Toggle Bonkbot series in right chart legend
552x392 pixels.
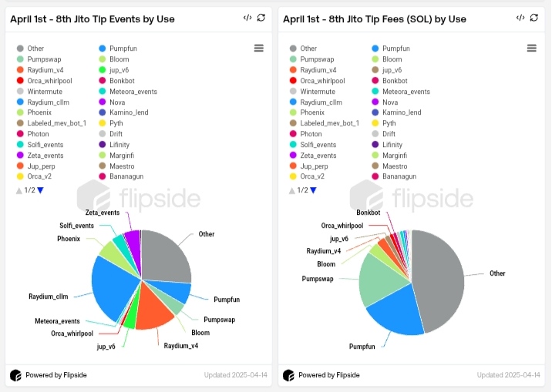394,81
